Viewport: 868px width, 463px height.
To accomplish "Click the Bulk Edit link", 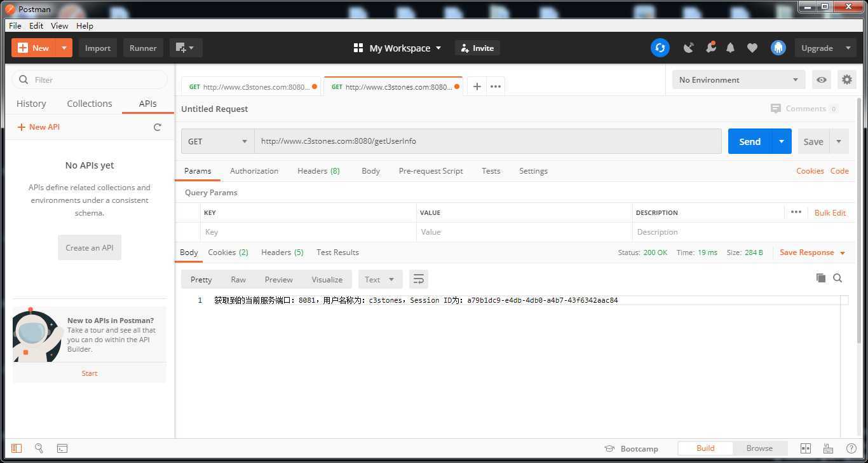I will (x=830, y=212).
